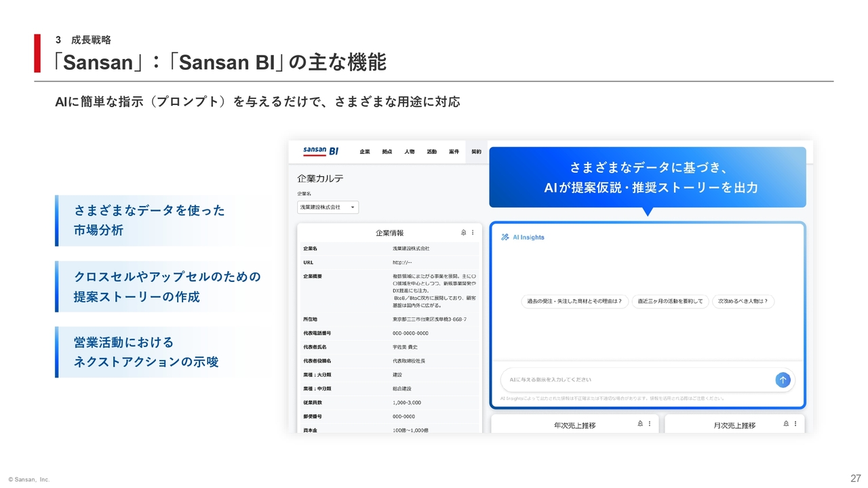Select the 契約 tab
Image resolution: width=868 pixels, height=488 pixels.
(477, 152)
